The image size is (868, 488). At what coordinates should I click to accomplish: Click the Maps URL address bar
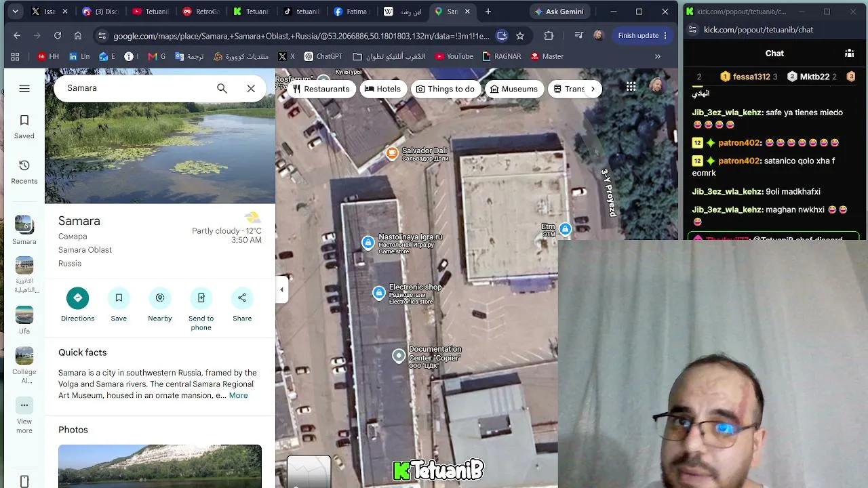(x=300, y=36)
